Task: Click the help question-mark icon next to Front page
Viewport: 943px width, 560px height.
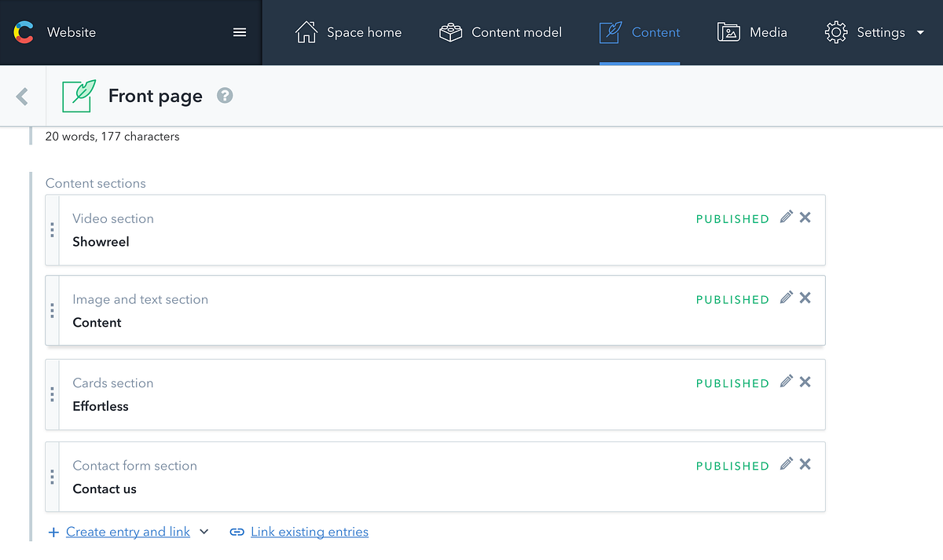Action: click(x=225, y=96)
